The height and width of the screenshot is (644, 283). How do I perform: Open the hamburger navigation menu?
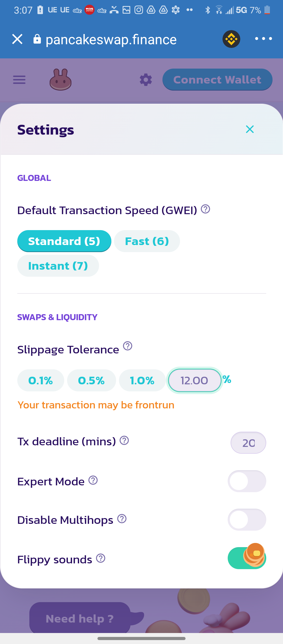click(19, 80)
